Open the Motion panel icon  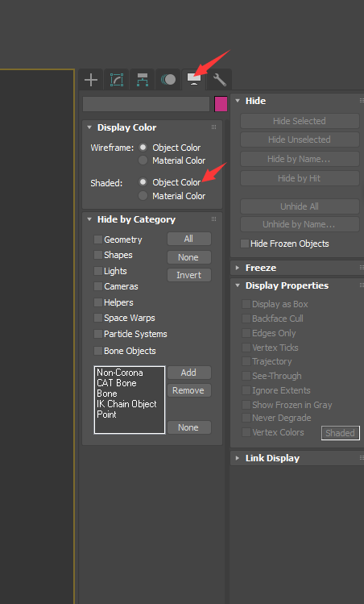tap(168, 80)
